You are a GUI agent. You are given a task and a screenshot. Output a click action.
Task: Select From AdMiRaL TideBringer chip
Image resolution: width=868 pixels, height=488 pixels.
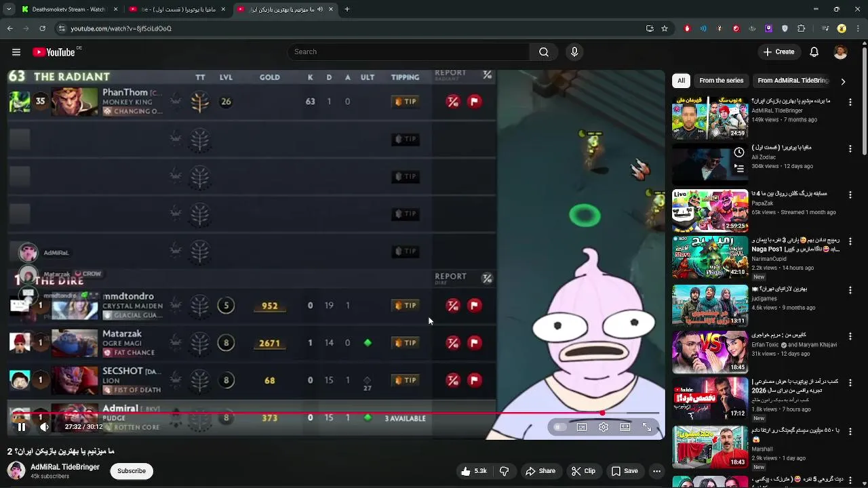point(793,81)
